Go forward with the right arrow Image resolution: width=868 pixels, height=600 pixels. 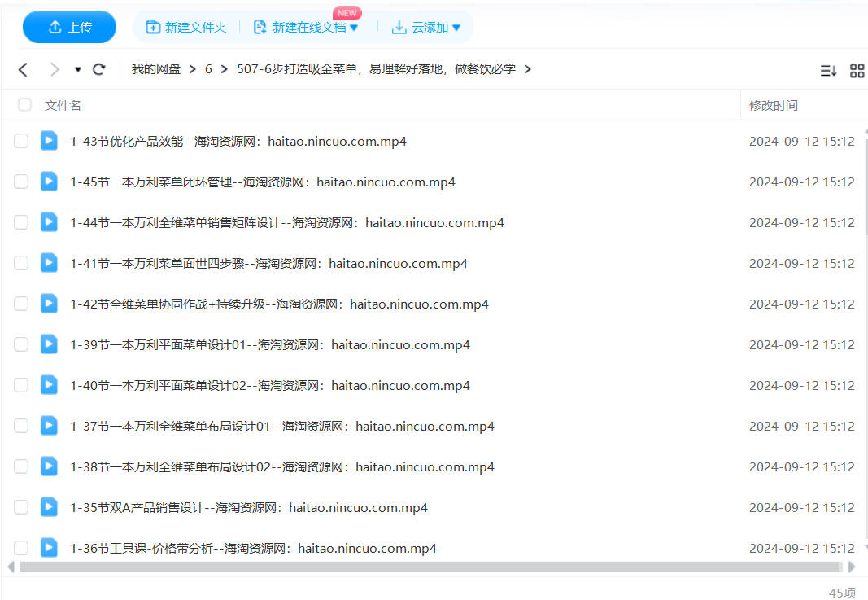point(55,69)
